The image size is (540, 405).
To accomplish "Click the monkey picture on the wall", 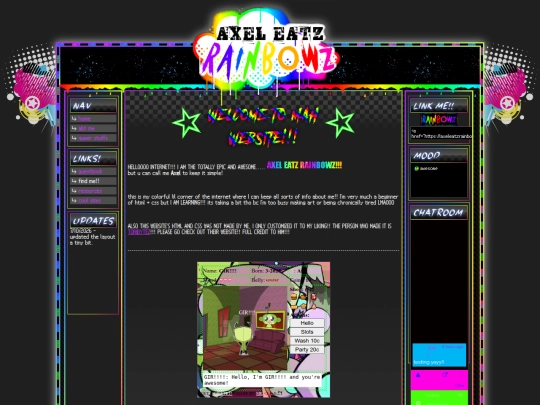I will (270, 320).
